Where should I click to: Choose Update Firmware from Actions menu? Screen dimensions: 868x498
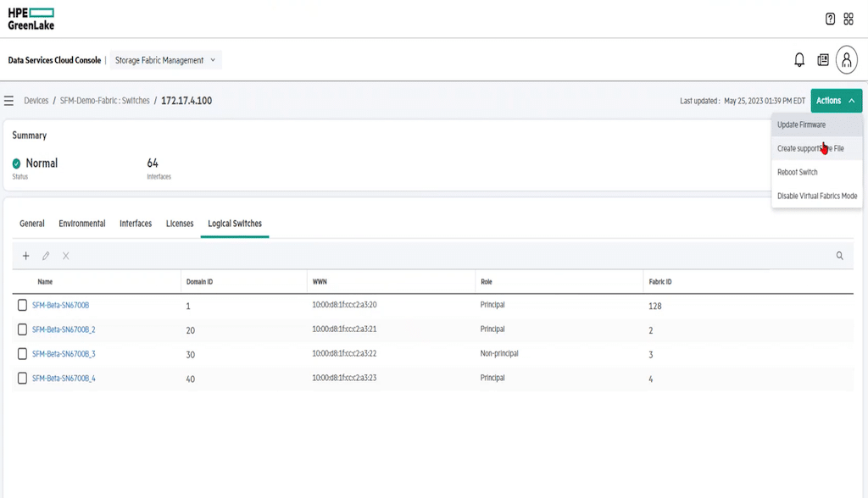pyautogui.click(x=817, y=125)
